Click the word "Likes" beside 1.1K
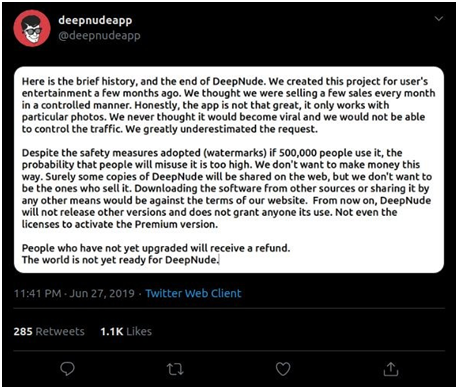Viewport: 458px width, 389px height. click(x=139, y=331)
